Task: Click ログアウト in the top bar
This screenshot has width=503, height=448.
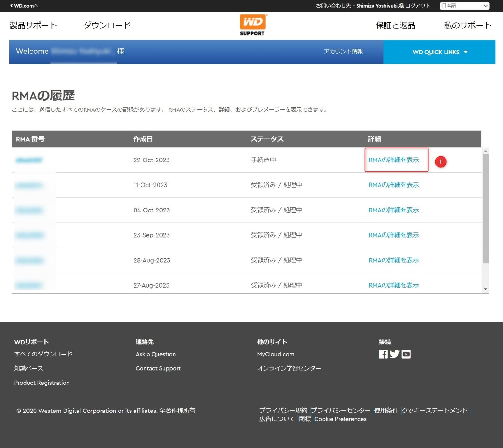Action: coord(417,6)
